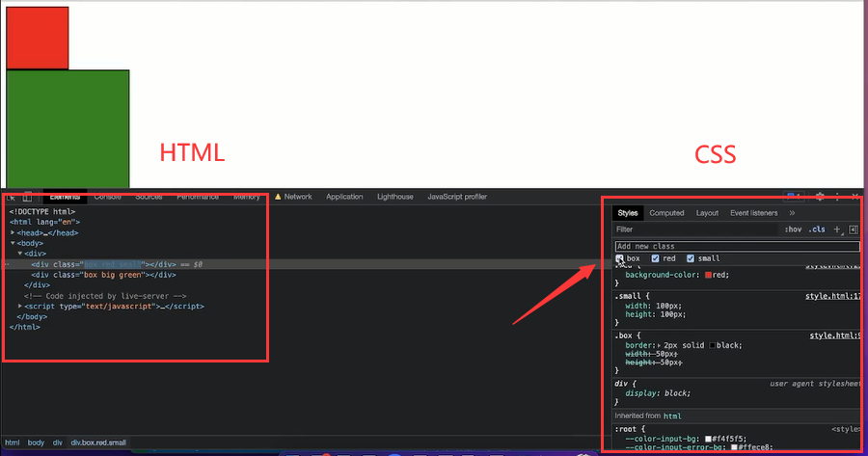This screenshot has width=868, height=456.
Task: Toggle the .cls class editor button
Action: point(817,229)
